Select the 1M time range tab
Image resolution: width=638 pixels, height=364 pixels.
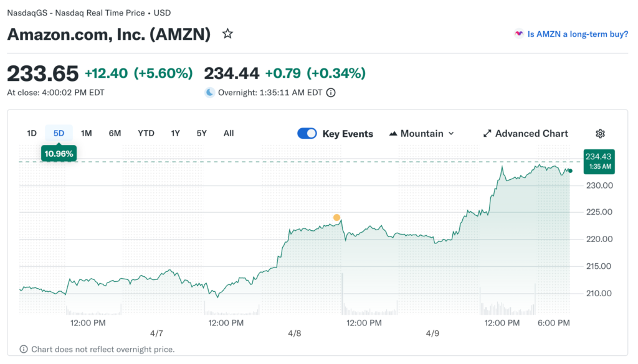point(87,133)
